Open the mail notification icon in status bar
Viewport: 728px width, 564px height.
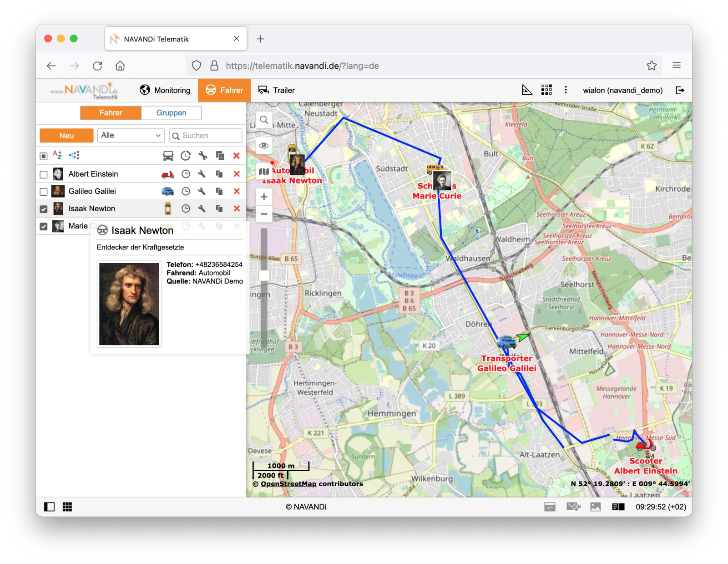click(573, 507)
